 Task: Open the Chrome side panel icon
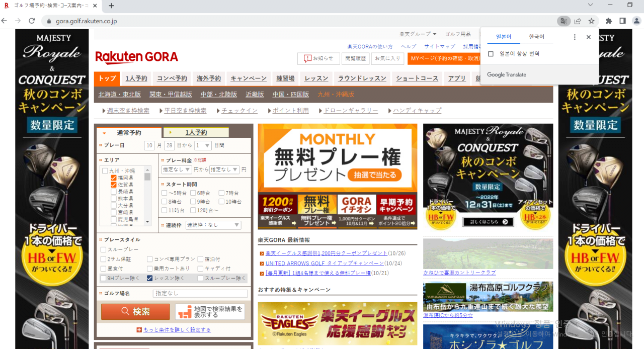[x=622, y=21]
